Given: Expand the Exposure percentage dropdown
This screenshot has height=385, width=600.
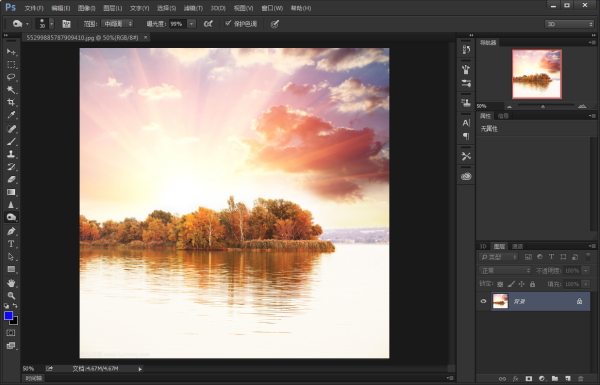Looking at the screenshot, I should coord(191,24).
